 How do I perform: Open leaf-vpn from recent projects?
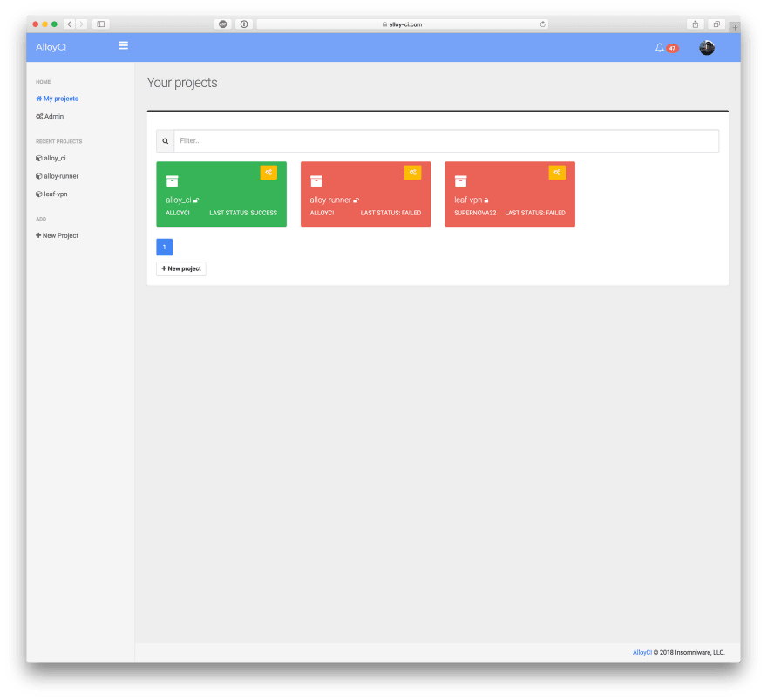51,194
